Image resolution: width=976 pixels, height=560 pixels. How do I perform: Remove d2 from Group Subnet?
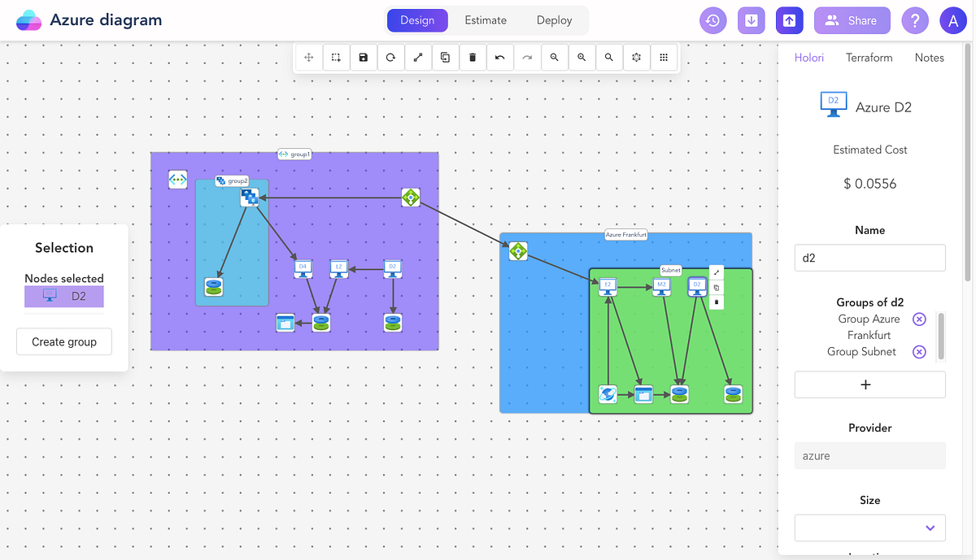click(x=919, y=351)
